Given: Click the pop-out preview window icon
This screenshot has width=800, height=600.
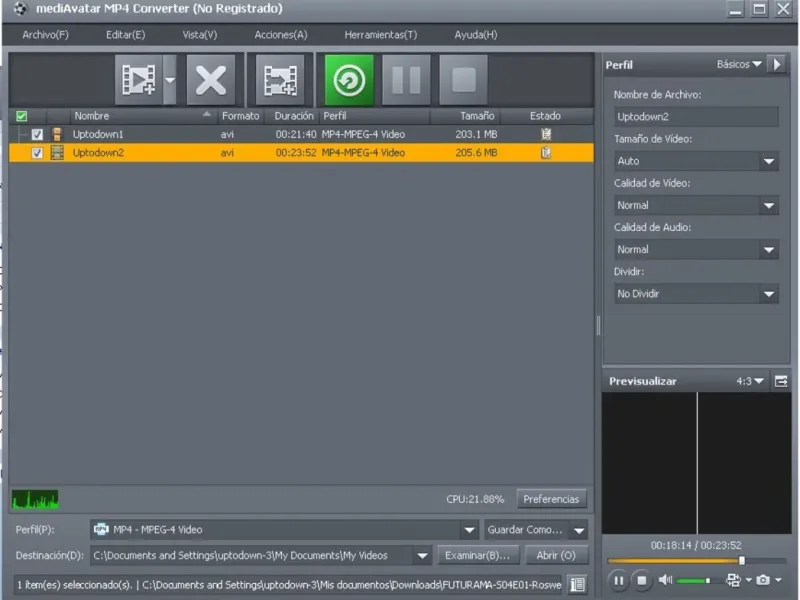Looking at the screenshot, I should (781, 381).
